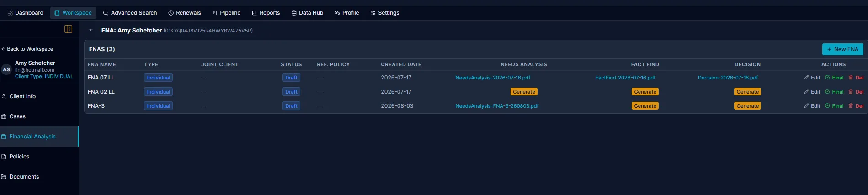Open Client Info in the sidebar
The width and height of the screenshot is (868, 195).
tap(39, 96)
